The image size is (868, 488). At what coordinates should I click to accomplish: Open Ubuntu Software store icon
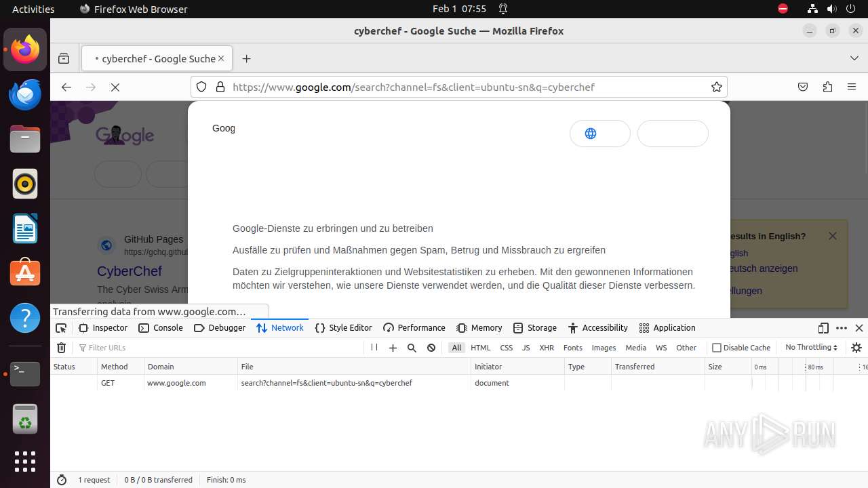(x=25, y=273)
